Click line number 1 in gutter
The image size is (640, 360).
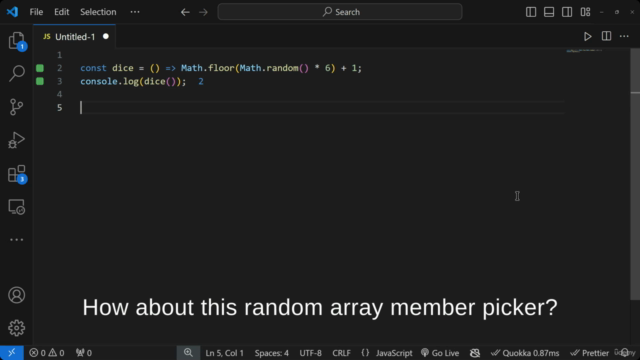[x=60, y=55]
